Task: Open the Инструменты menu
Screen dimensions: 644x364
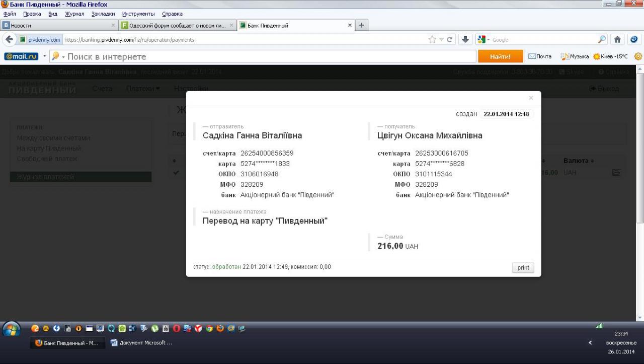Action: (x=138, y=14)
